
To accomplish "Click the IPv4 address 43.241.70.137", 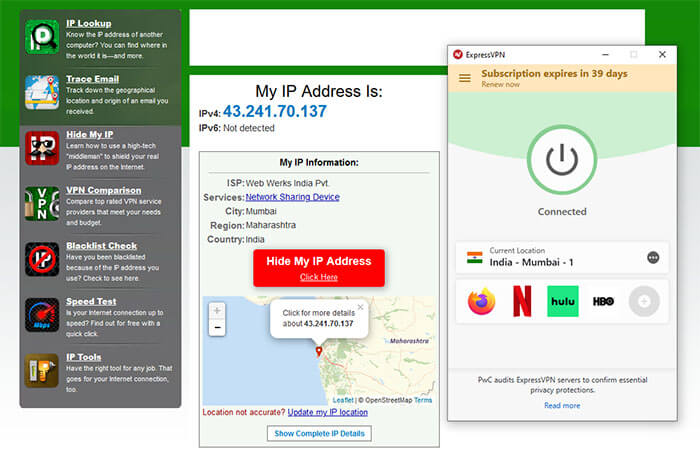I will click(x=275, y=111).
